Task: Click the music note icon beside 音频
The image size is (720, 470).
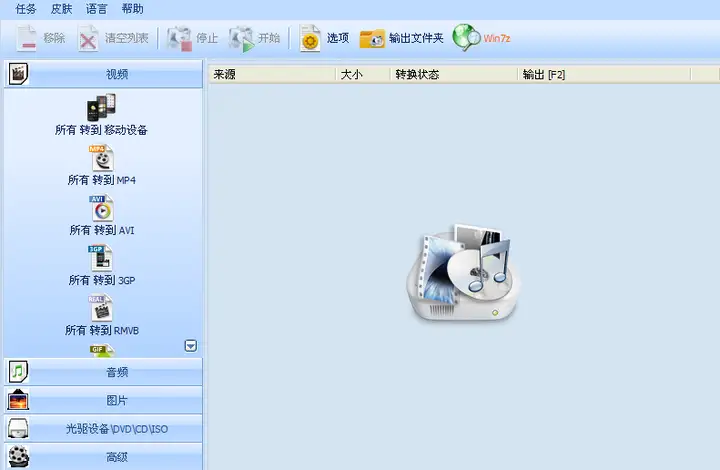Action: [x=18, y=372]
